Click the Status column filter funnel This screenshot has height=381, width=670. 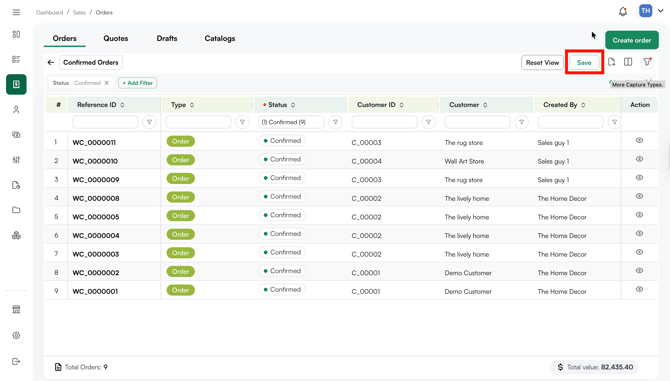click(335, 122)
